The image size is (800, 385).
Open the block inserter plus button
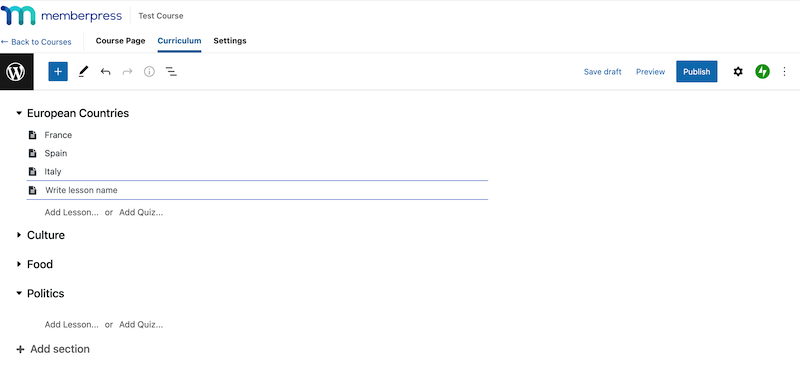[x=58, y=72]
